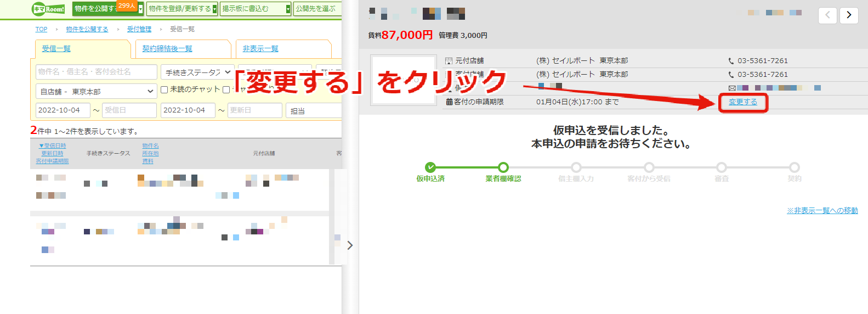Switch to the 非表示一覧 tab
868x314 pixels.
pos(260,49)
